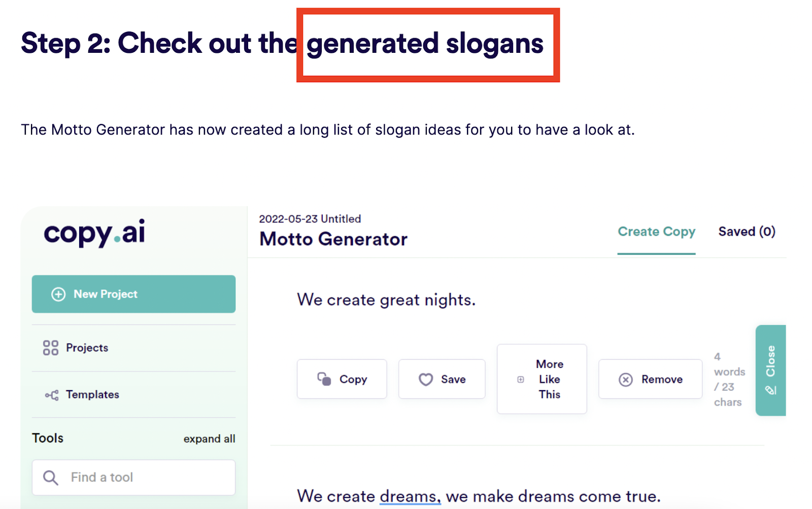Click the pencil icon on Close tab
This screenshot has height=509, width=812.
click(x=771, y=390)
